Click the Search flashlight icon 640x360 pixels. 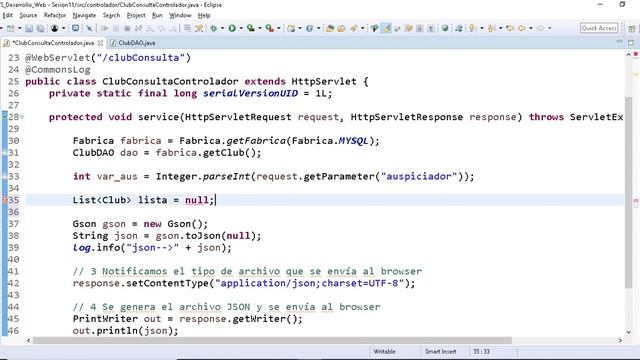[353, 28]
